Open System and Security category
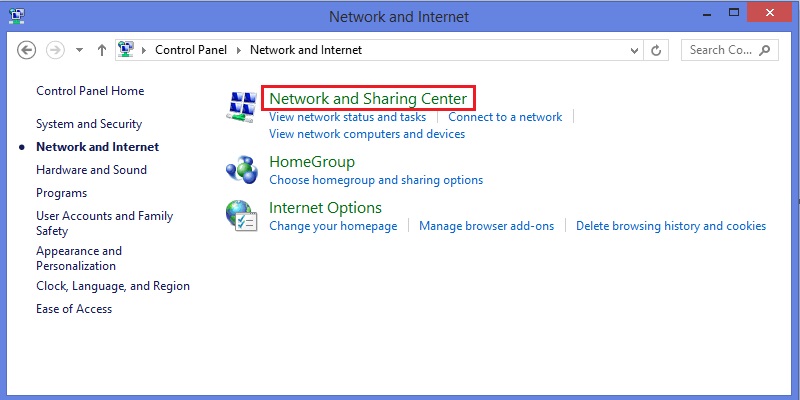Viewport: 800px width, 400px height. pos(89,124)
